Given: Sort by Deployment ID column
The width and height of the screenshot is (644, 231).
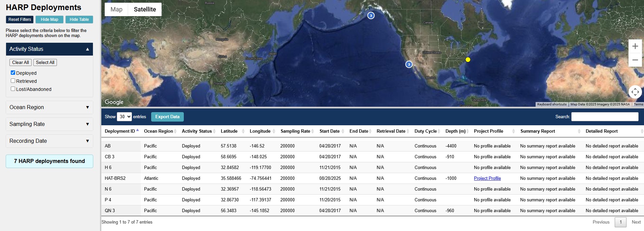Looking at the screenshot, I should 122,131.
